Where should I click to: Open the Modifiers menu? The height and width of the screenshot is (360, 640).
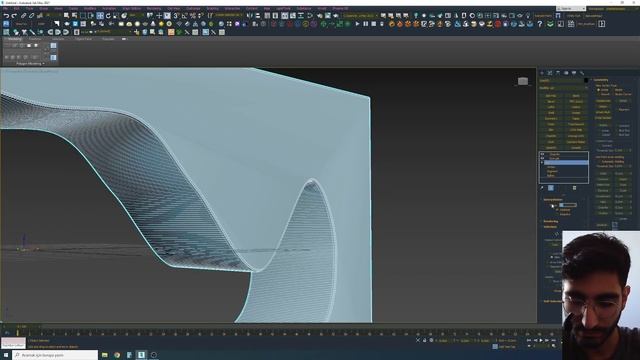(90, 8)
